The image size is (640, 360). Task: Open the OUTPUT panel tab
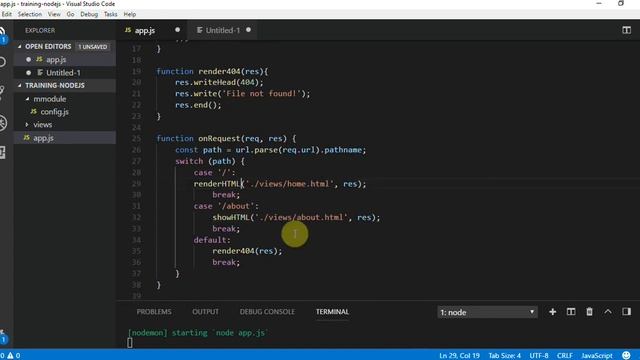pos(205,312)
